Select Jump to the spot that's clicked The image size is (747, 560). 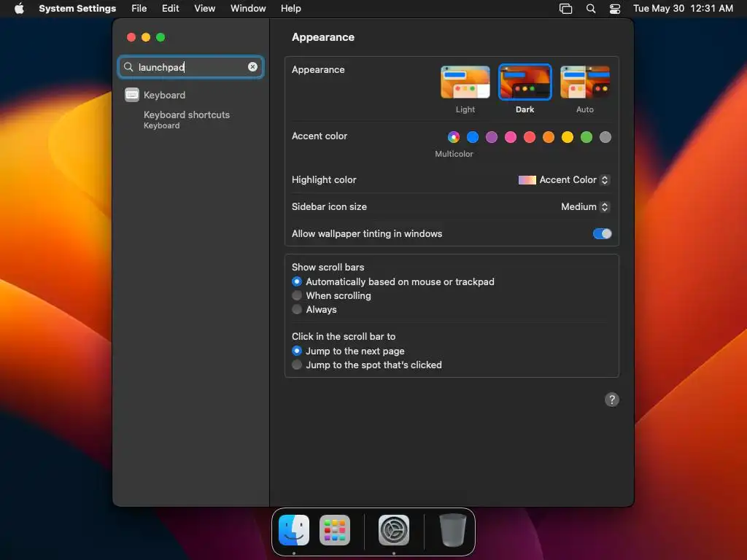(297, 365)
